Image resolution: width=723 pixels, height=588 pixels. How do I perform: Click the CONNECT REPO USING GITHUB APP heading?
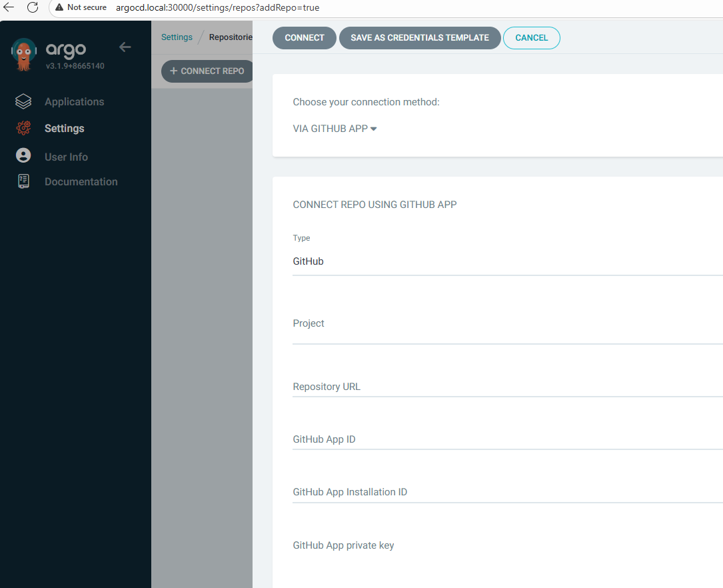pyautogui.click(x=374, y=205)
